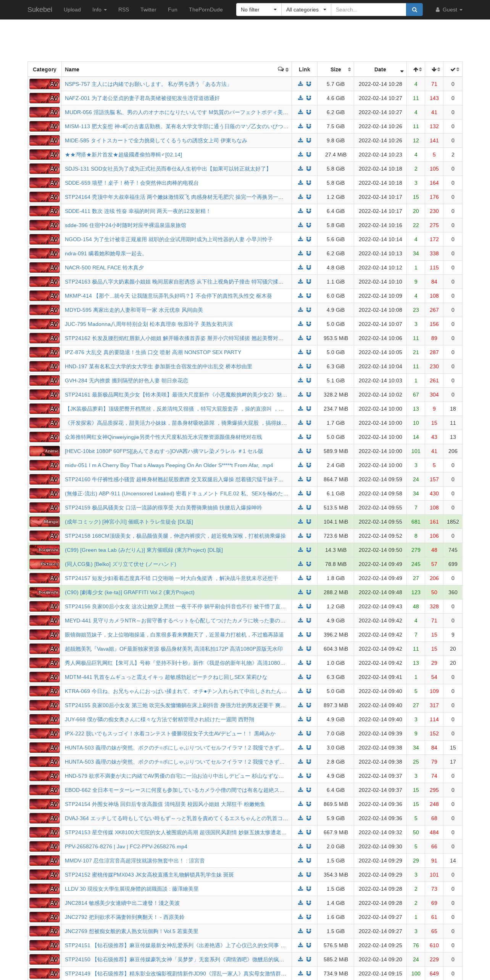490x980 pixels.
Task: Sort by completed checkmark column
Action: click(453, 69)
